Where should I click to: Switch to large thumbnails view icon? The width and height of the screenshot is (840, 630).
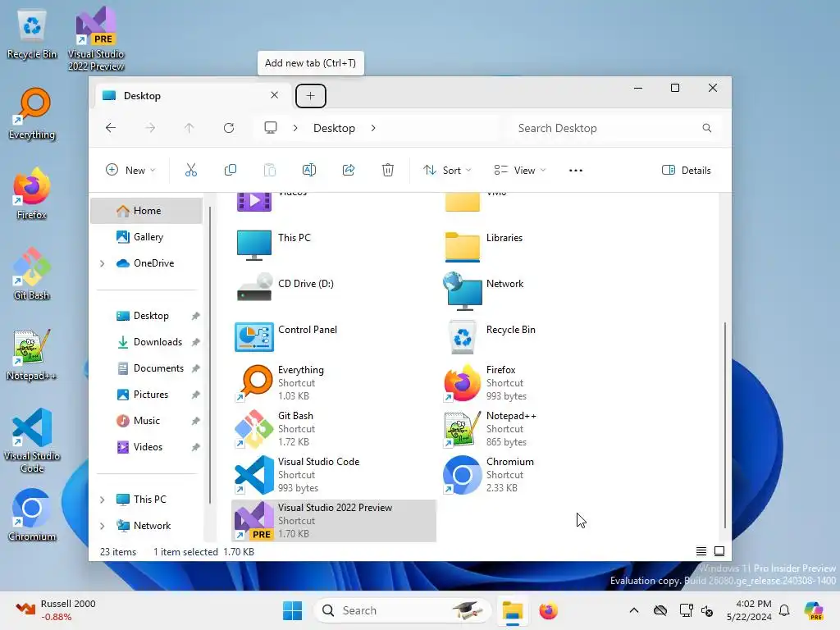coord(719,551)
